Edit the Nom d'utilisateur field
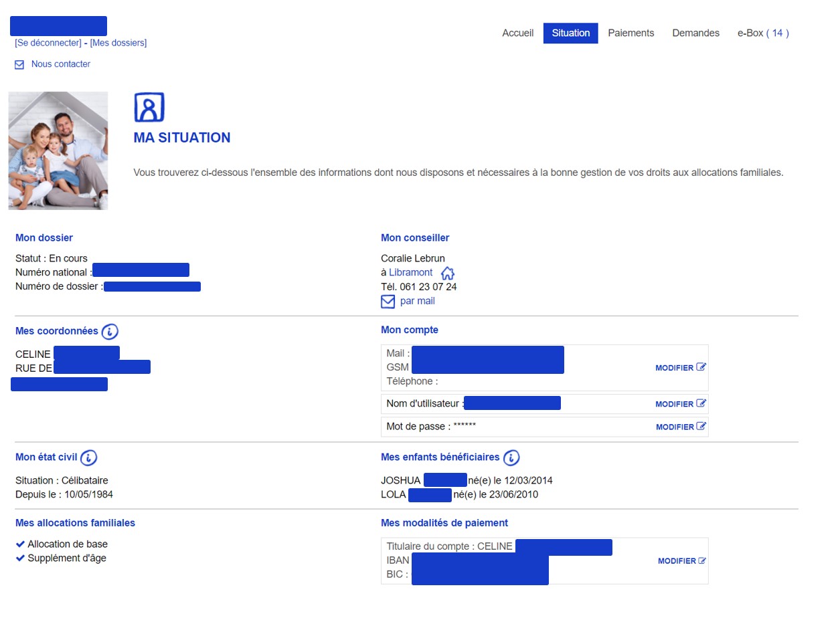 coord(680,404)
